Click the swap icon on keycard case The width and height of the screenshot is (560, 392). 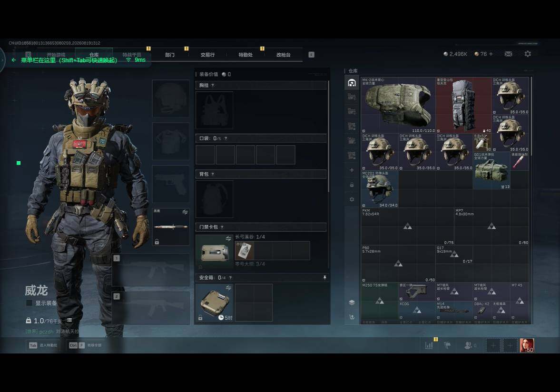[x=228, y=238]
